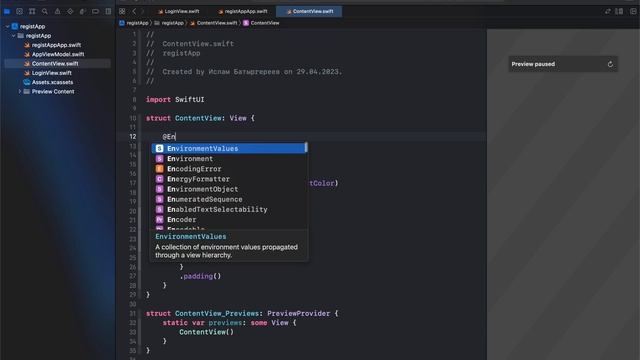This screenshot has width=640, height=360.
Task: Open the Project navigator folder icon
Action: tap(7, 11)
